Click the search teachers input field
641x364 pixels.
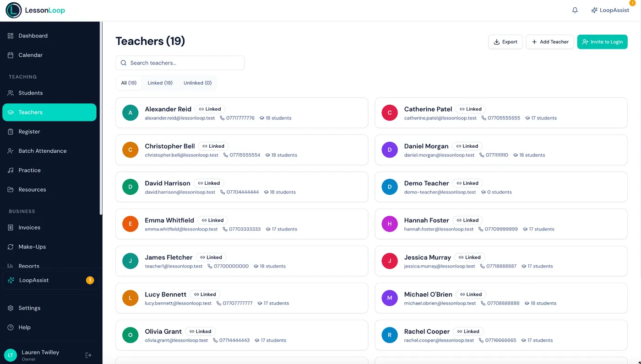coord(179,63)
